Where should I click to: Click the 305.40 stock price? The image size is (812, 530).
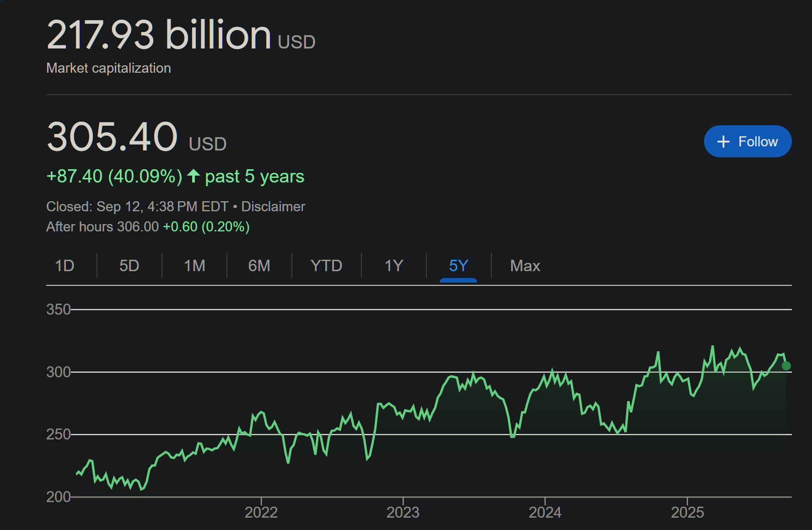tap(112, 136)
